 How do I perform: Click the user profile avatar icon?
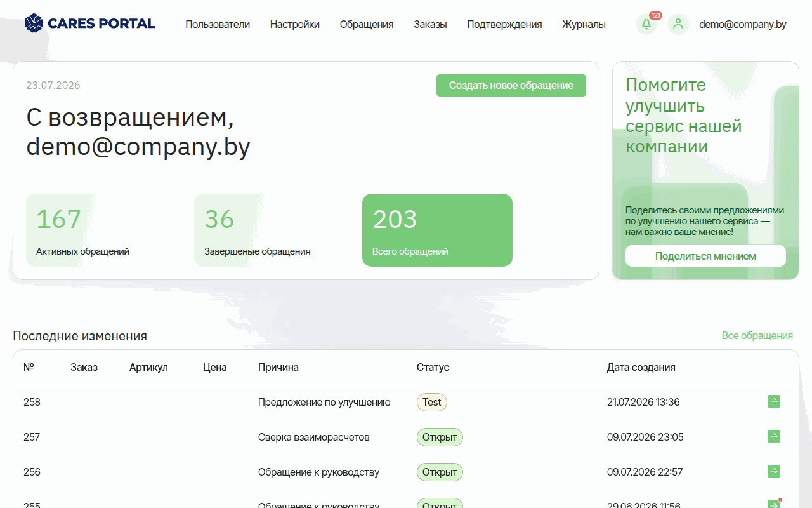click(678, 24)
